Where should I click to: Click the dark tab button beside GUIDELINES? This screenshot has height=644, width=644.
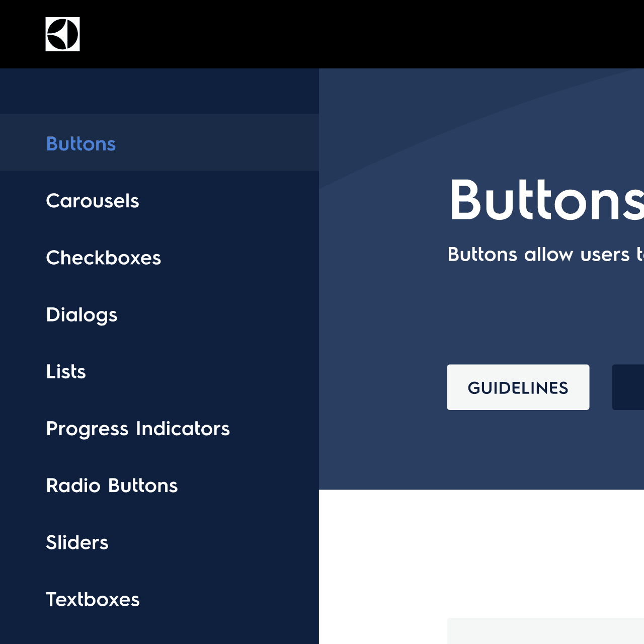pos(628,387)
